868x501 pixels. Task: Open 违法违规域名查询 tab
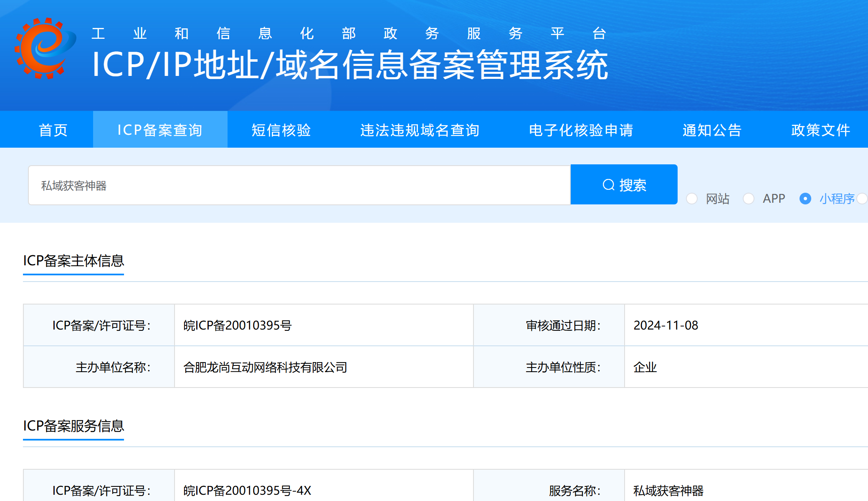click(420, 130)
